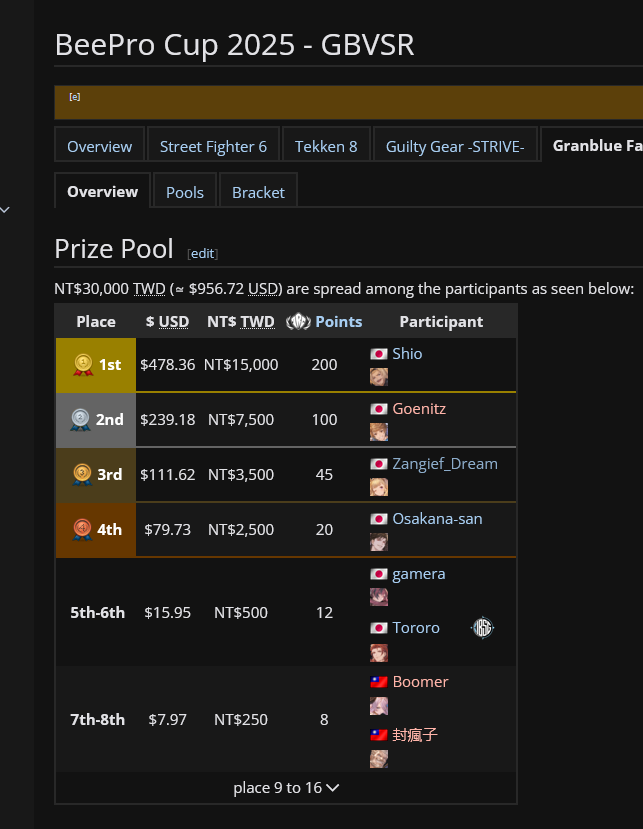The height and width of the screenshot is (829, 643).
Task: Click Japan flag next to gamera
Action: (379, 574)
